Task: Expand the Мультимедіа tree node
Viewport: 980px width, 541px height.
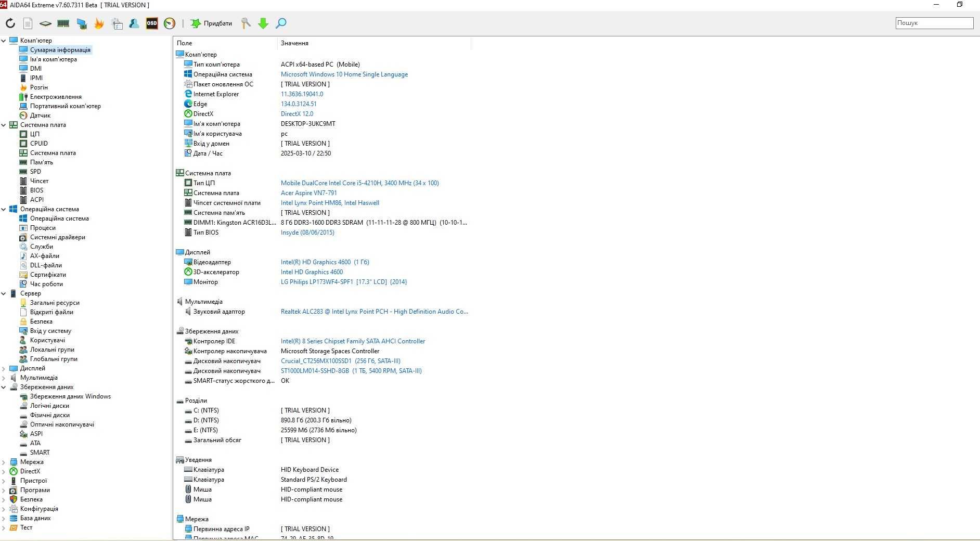Action: point(4,378)
